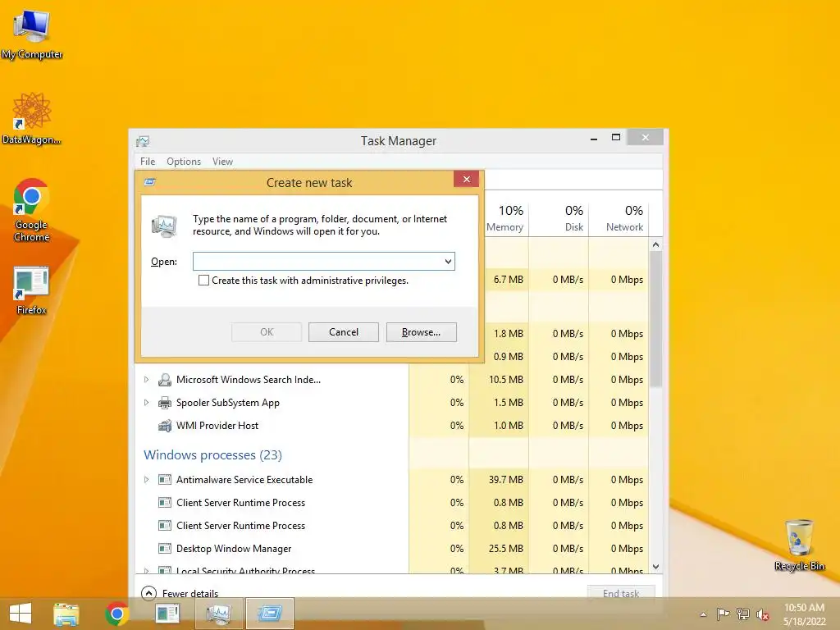Click the 10.5 MB memory value
The height and width of the screenshot is (630, 840).
505,379
